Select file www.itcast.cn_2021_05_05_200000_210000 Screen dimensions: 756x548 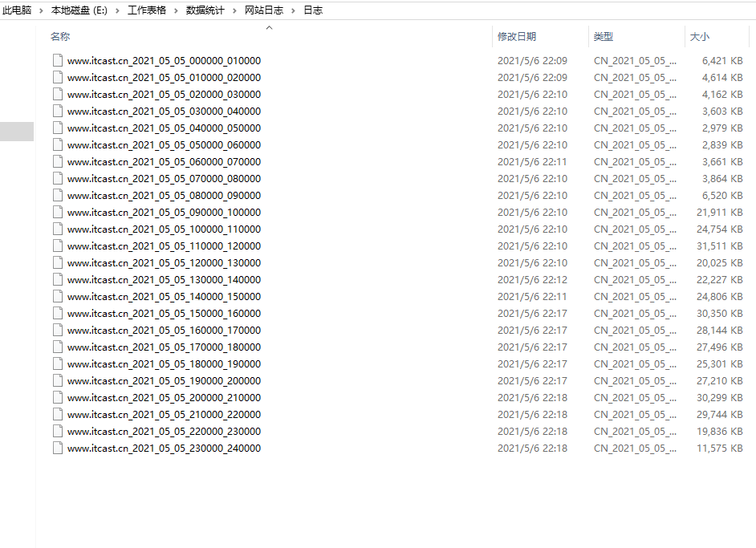[x=164, y=398]
